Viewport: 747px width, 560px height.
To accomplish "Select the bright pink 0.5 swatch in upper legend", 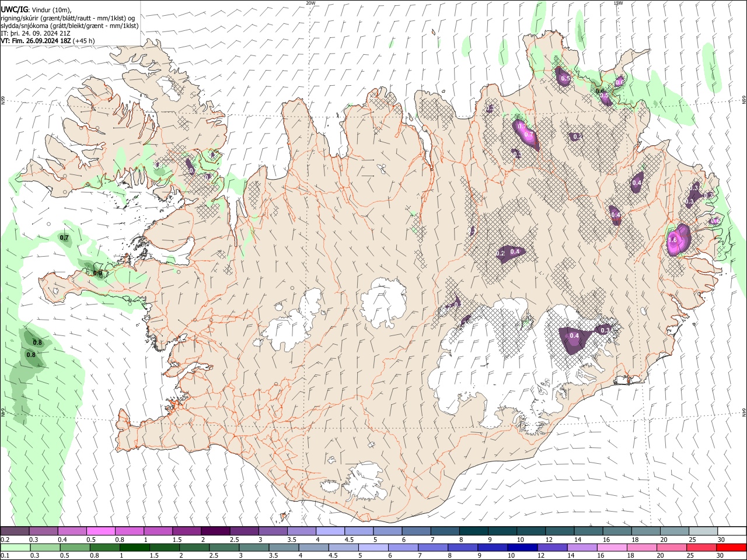I will click(100, 531).
